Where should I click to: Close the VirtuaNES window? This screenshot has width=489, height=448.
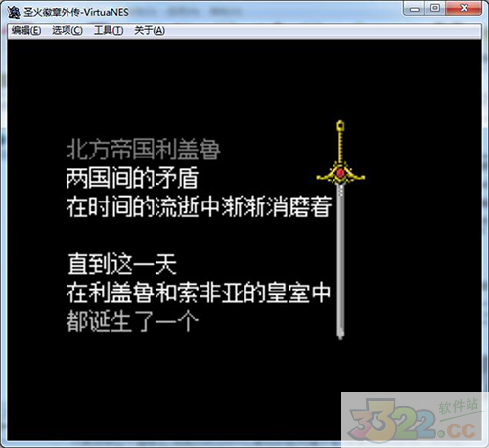point(464,9)
